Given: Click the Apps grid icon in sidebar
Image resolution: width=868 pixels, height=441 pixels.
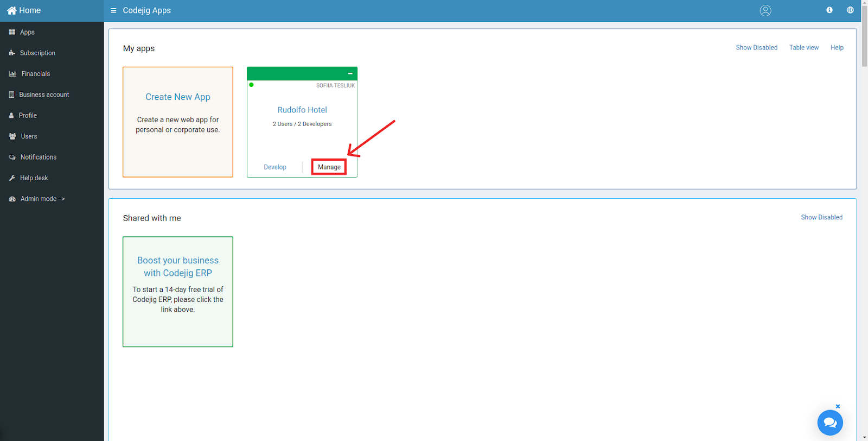Looking at the screenshot, I should pyautogui.click(x=12, y=32).
